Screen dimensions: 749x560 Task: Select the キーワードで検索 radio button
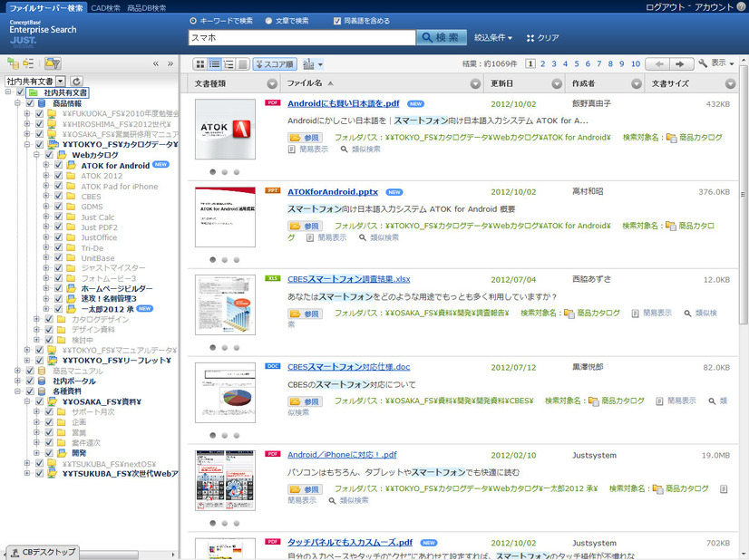click(193, 21)
